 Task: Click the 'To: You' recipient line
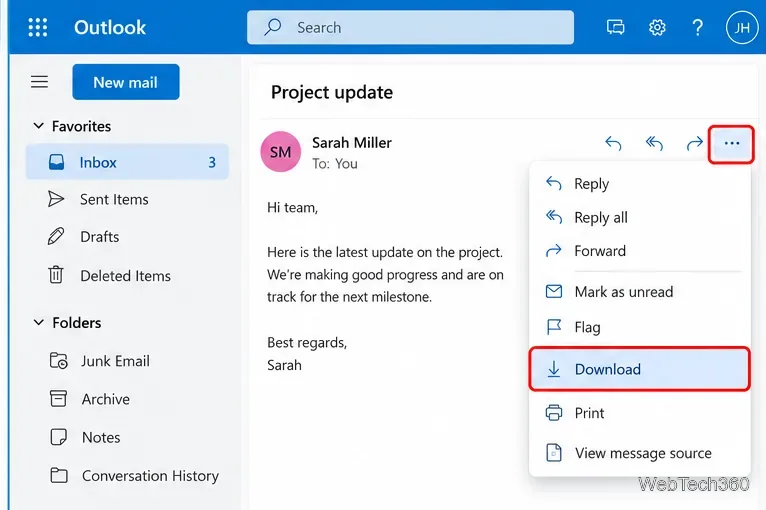point(335,164)
